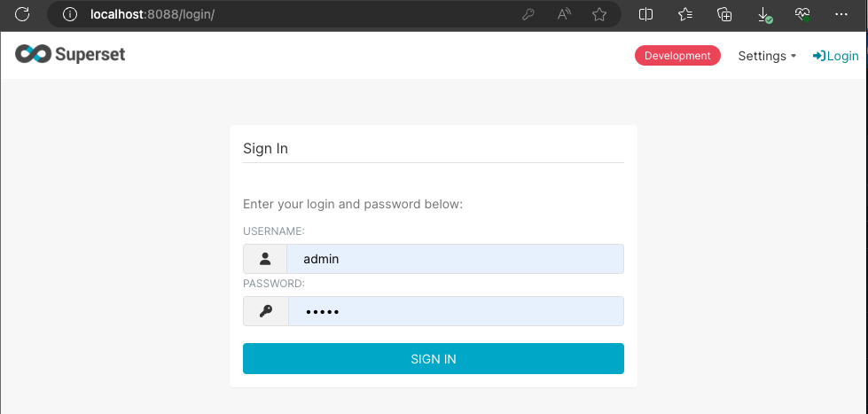868x414 pixels.
Task: Open the split screen icon
Action: tap(646, 14)
